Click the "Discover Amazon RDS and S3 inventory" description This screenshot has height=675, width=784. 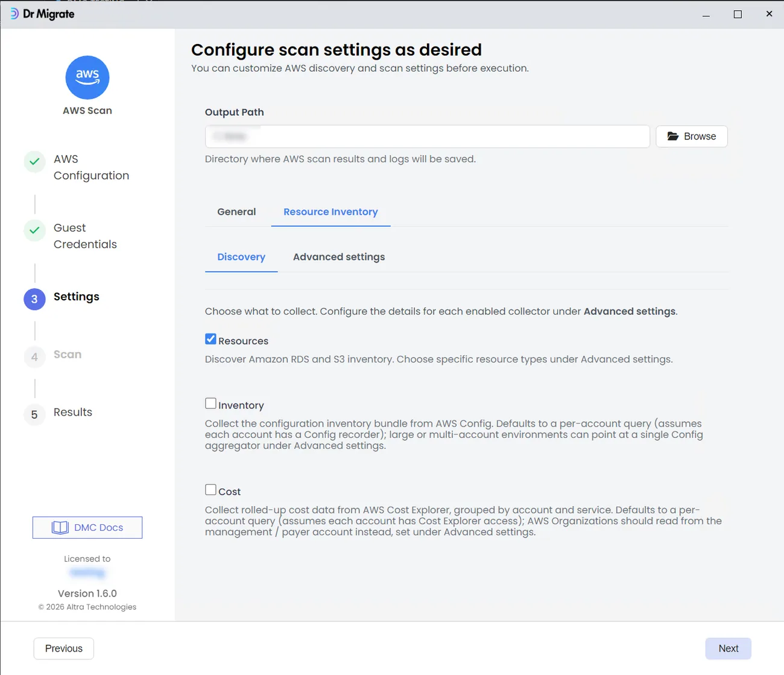[439, 360]
